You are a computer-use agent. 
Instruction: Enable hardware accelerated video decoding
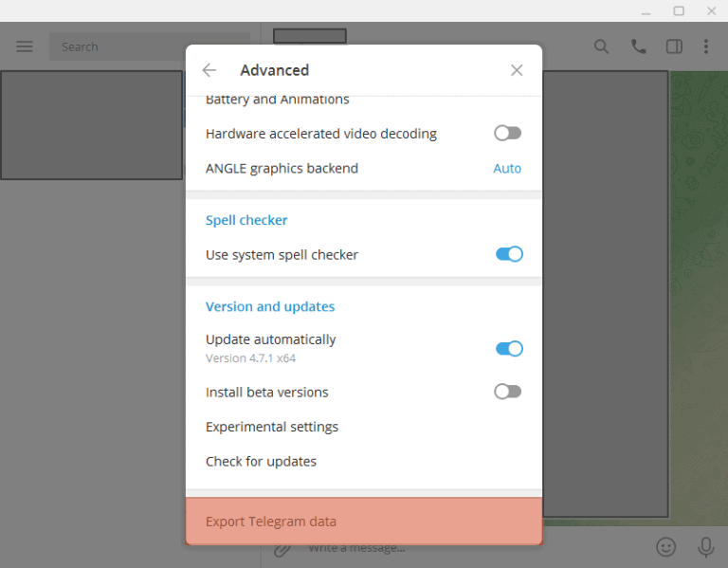[507, 134]
